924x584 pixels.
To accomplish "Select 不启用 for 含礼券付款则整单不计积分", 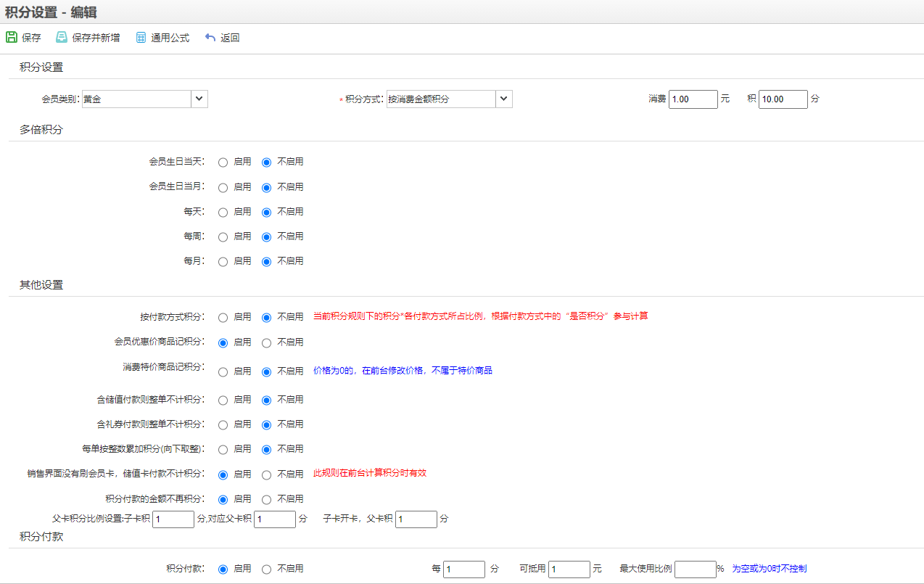I will tap(267, 424).
